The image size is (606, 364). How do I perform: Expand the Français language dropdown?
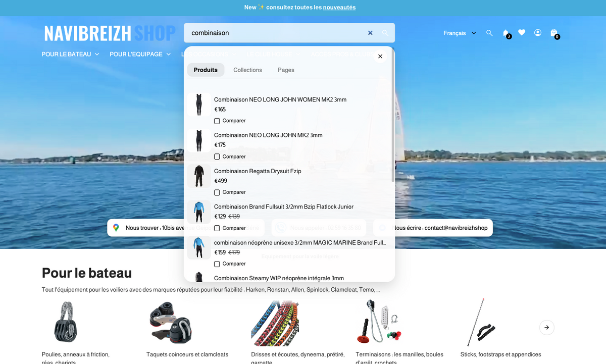[x=460, y=33]
